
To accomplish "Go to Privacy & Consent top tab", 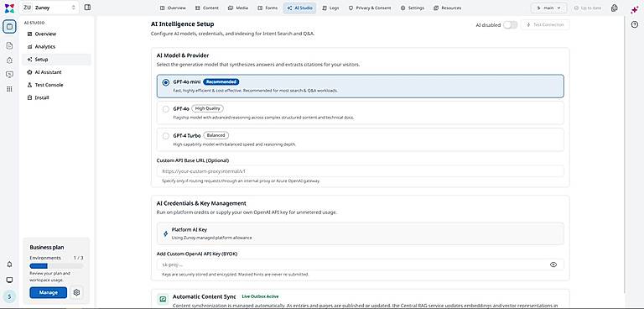I will 370,8.
